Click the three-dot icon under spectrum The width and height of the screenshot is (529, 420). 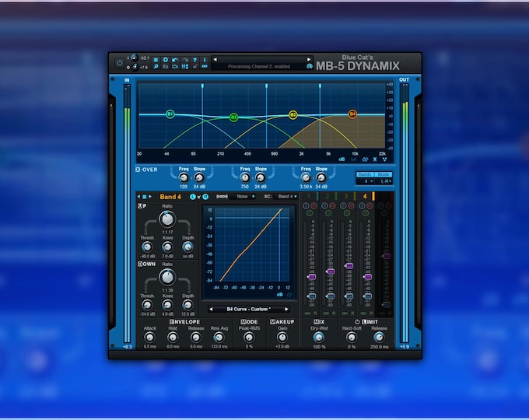[x=384, y=159]
